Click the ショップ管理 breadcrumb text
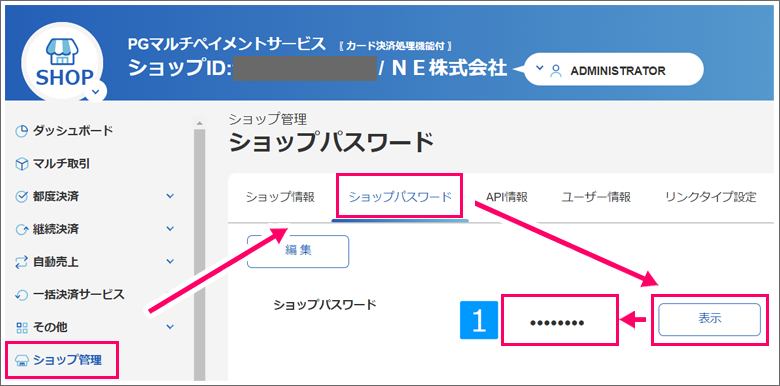 (x=268, y=119)
